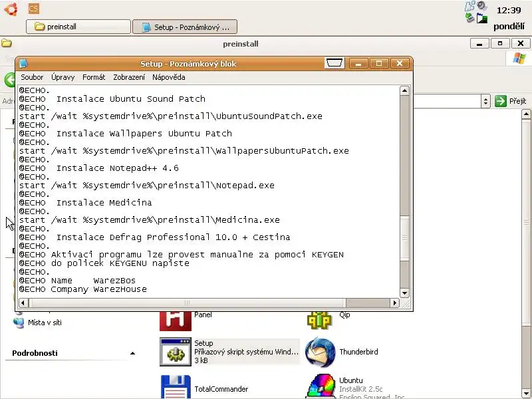Click line ending WallpapersUbuntuPatch.exe
This screenshot has height=399, width=532.
point(184,151)
